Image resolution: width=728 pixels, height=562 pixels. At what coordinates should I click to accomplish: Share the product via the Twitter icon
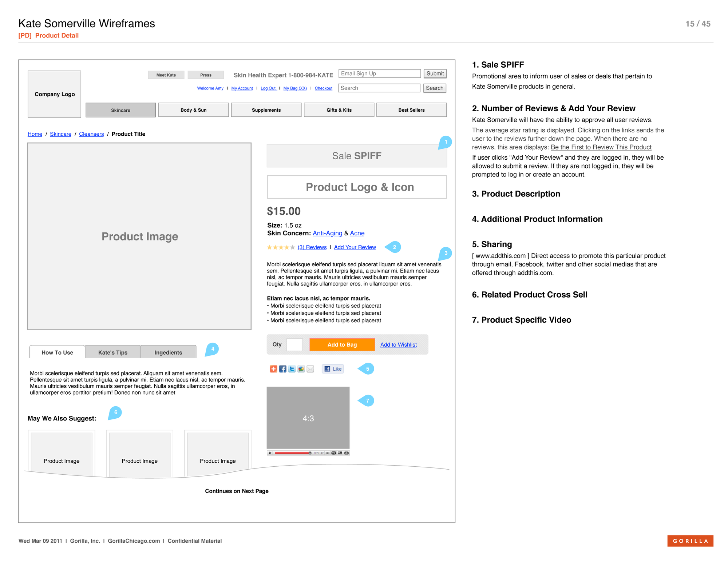click(292, 369)
